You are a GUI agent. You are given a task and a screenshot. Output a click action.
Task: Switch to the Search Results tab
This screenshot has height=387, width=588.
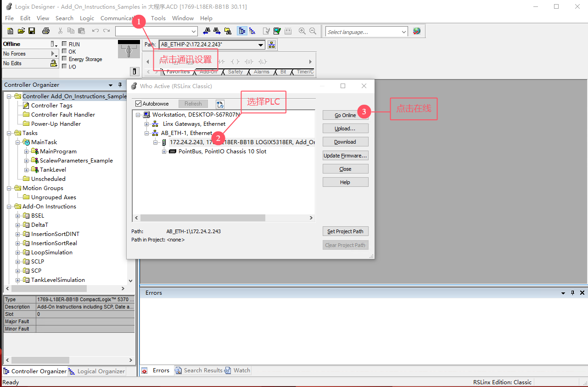point(200,370)
